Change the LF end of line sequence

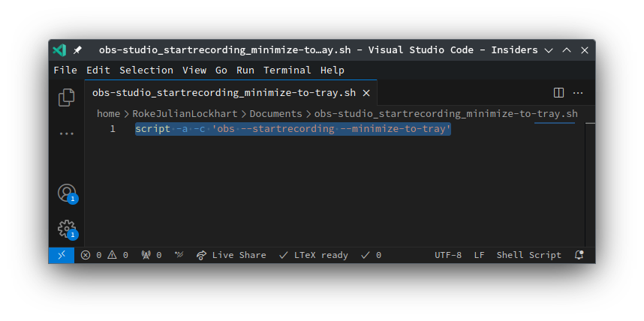[480, 255]
